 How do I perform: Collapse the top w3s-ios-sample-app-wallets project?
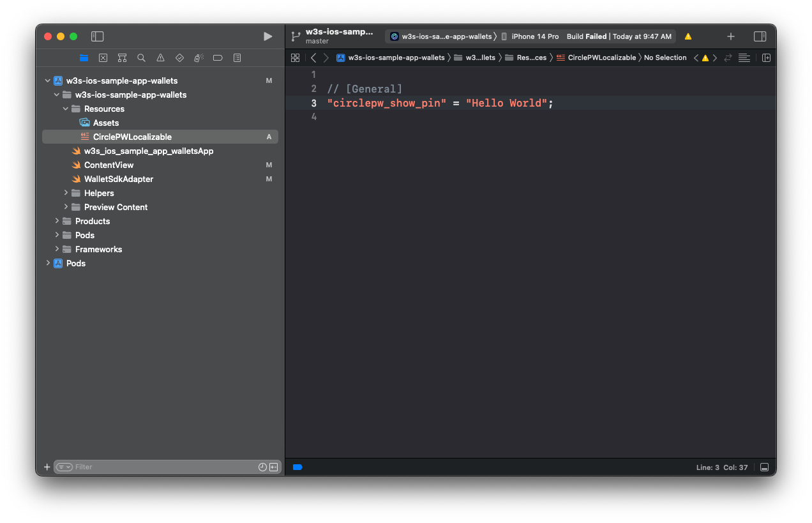[48, 80]
